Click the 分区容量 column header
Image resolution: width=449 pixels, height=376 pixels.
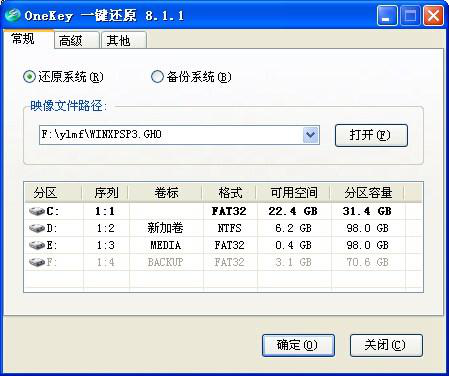point(367,193)
